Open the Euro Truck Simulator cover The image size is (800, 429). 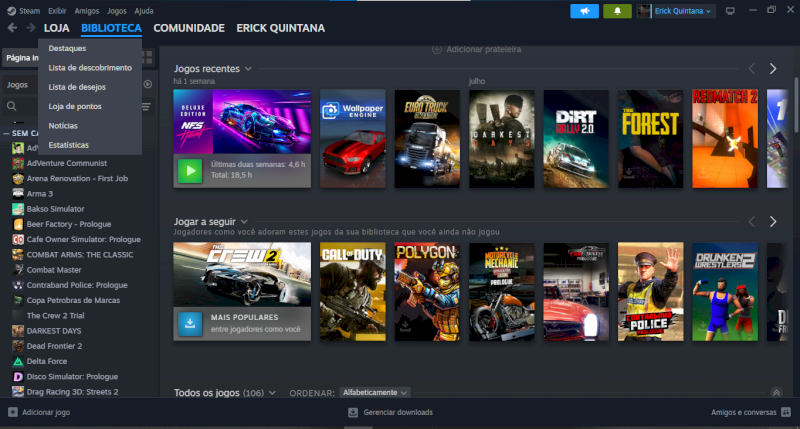click(x=427, y=139)
